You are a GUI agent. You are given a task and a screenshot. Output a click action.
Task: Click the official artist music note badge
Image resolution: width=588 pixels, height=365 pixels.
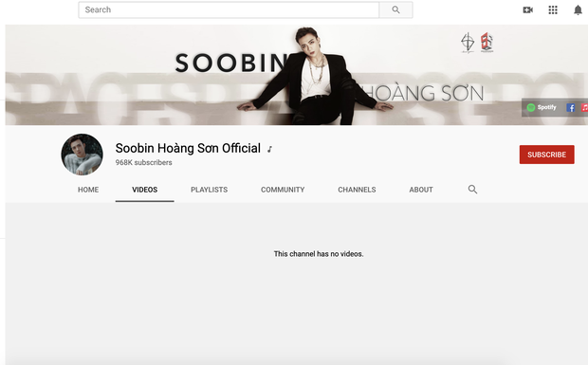(269, 149)
